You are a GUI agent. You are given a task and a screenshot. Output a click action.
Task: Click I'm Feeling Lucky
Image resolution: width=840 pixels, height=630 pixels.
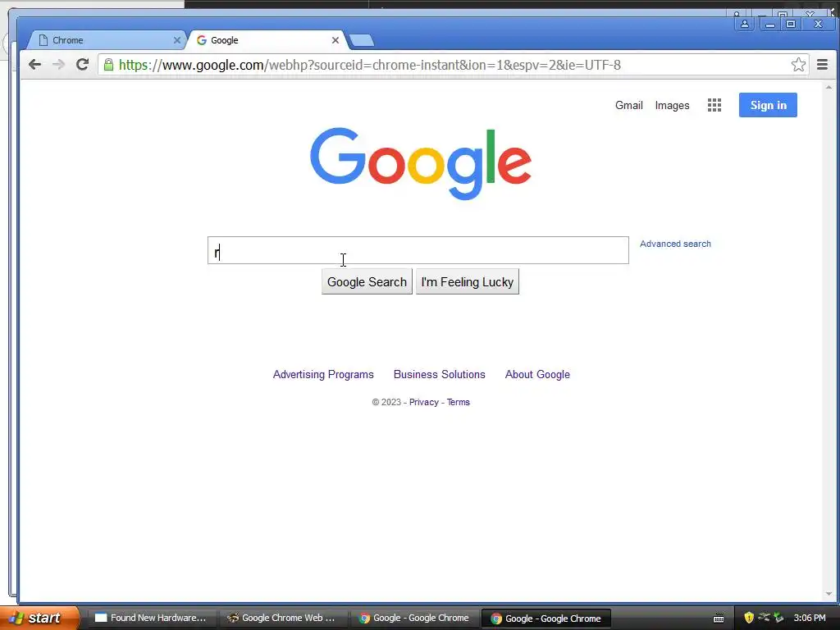click(x=467, y=282)
